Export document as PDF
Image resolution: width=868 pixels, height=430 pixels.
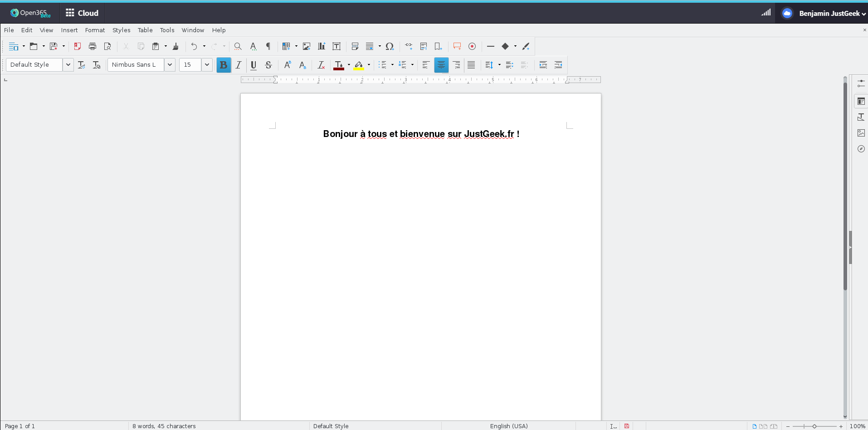(x=78, y=46)
